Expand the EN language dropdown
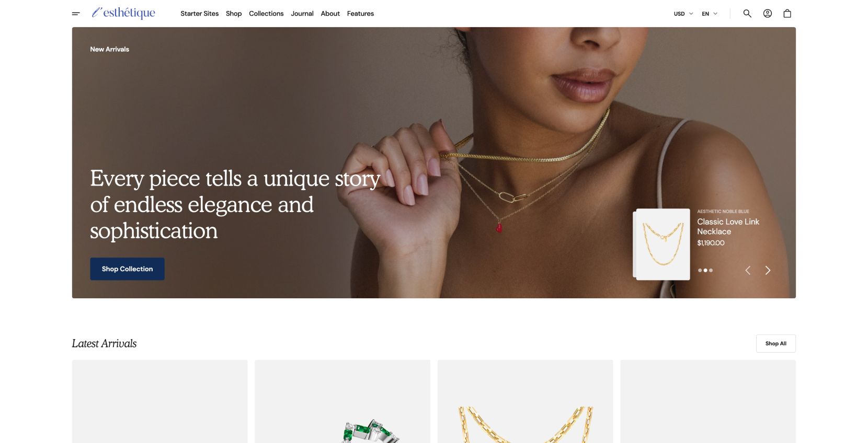 (x=710, y=14)
